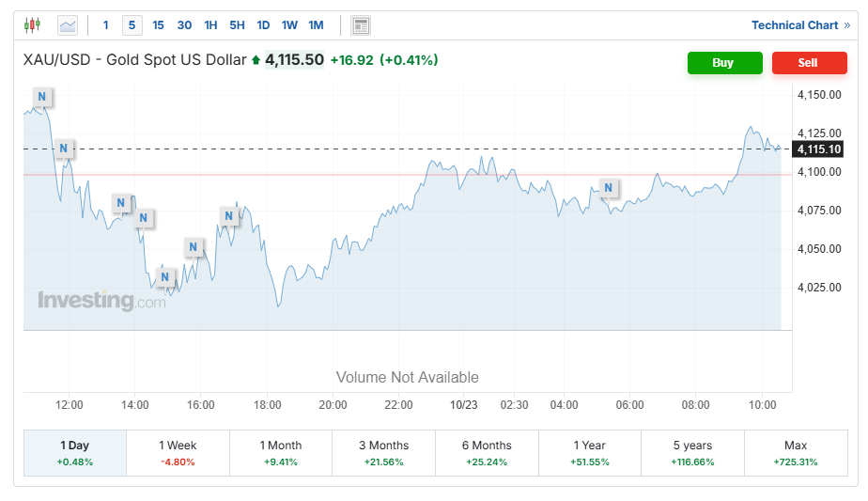868x501 pixels.
Task: Choose the 1D chart interval
Action: [x=263, y=25]
